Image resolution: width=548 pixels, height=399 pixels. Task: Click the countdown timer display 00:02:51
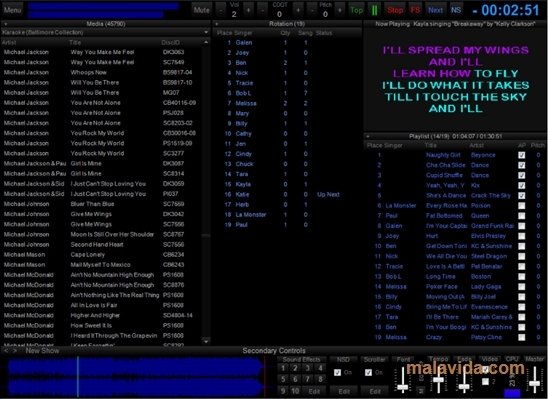[x=507, y=10]
